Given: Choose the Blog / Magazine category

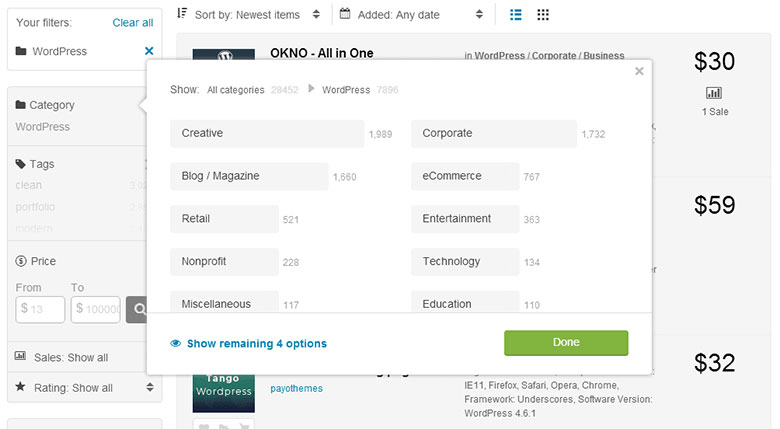Looking at the screenshot, I should [x=248, y=176].
